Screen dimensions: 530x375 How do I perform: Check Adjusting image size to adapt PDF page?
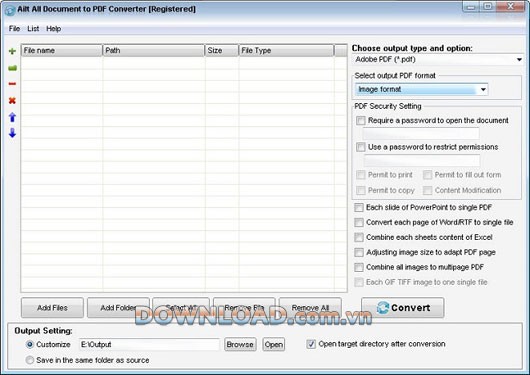tap(359, 252)
